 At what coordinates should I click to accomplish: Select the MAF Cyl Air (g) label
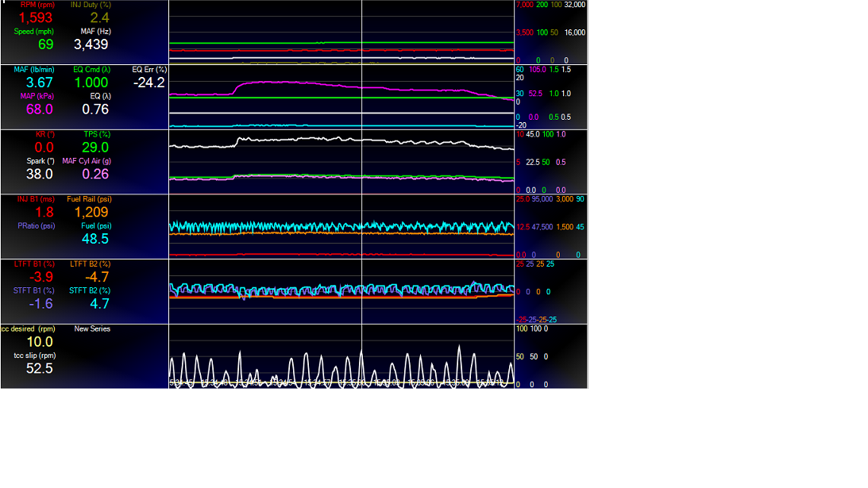(86, 161)
